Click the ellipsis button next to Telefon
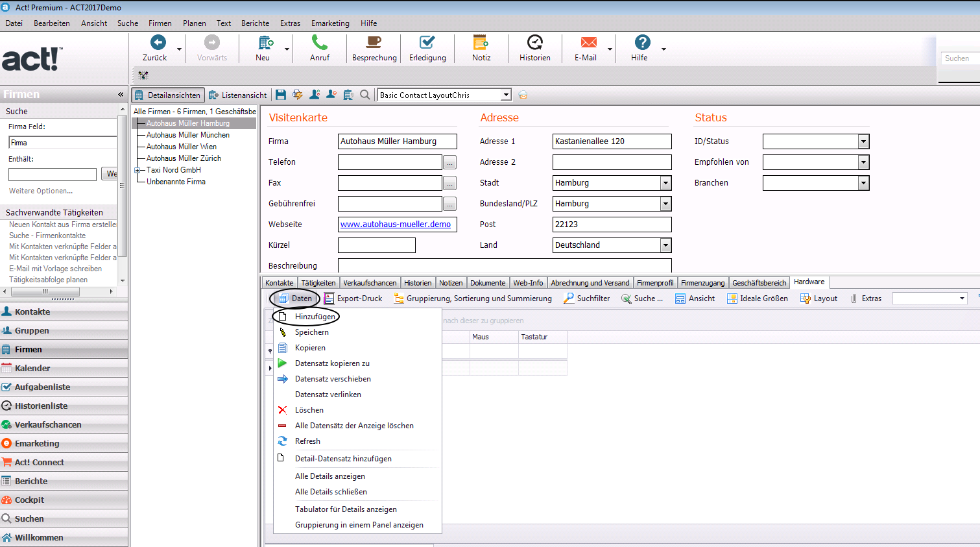The image size is (980, 547). pyautogui.click(x=449, y=162)
